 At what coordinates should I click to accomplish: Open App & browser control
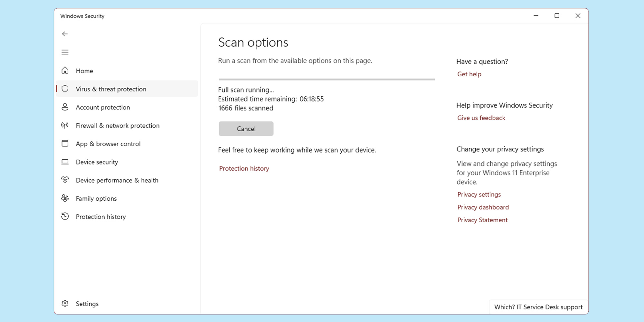[x=108, y=144]
